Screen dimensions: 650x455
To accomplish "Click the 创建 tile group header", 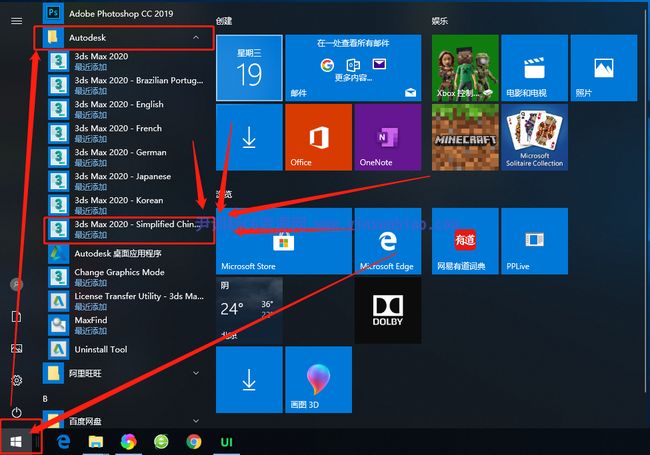I will (224, 21).
